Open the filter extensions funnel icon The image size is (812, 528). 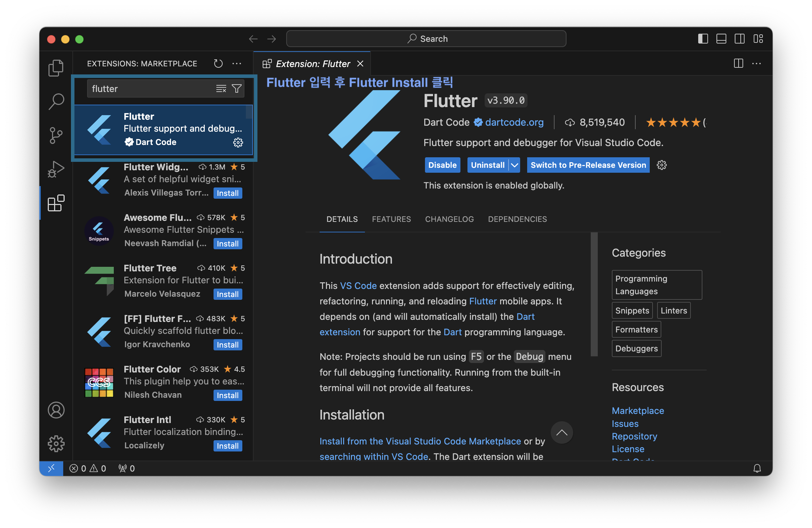point(237,88)
